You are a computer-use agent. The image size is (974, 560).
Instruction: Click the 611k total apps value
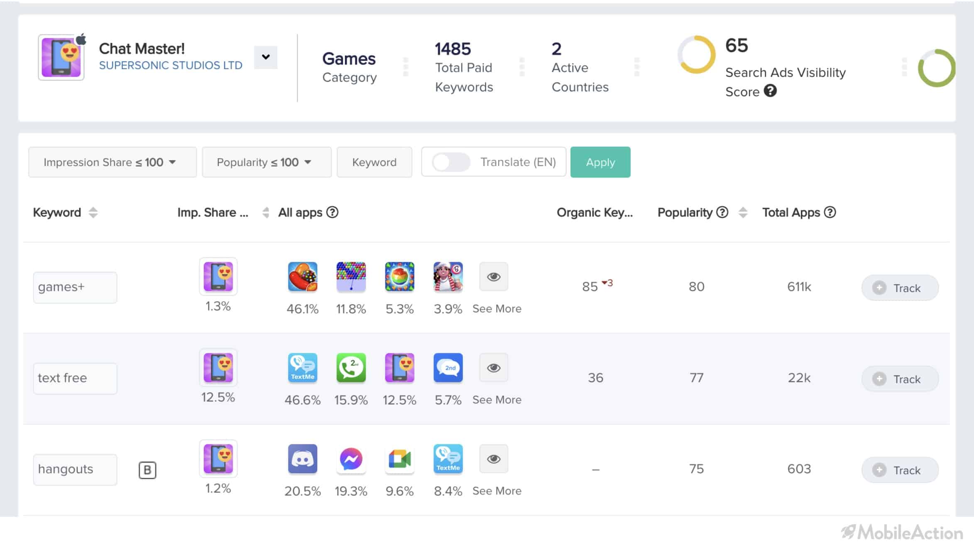coord(799,287)
